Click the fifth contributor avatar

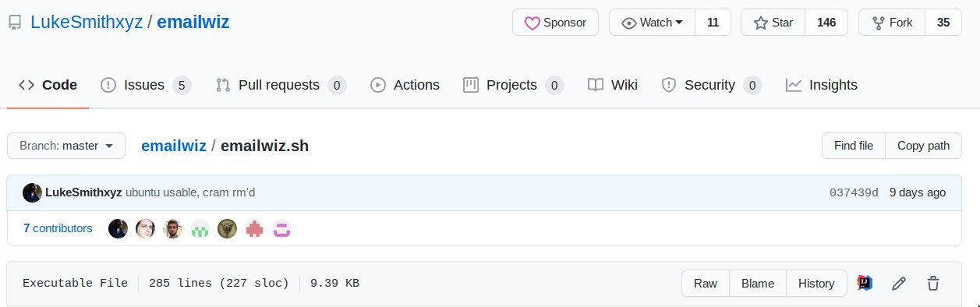pos(227,228)
